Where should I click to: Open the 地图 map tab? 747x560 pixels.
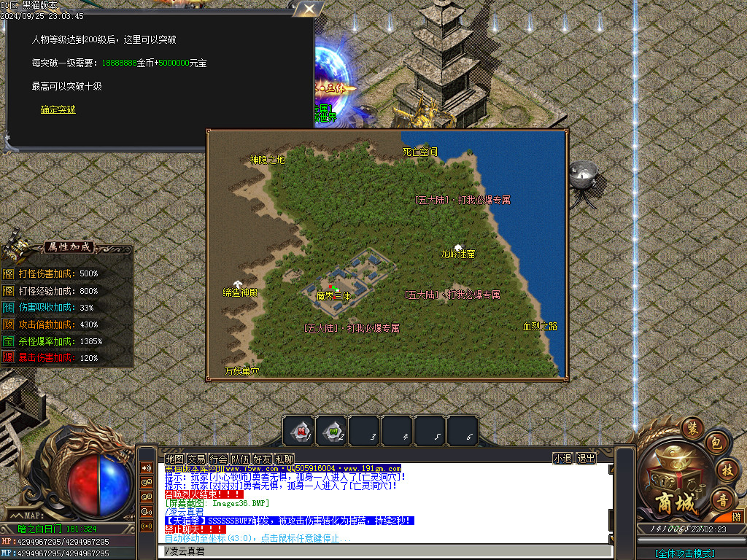(x=174, y=459)
